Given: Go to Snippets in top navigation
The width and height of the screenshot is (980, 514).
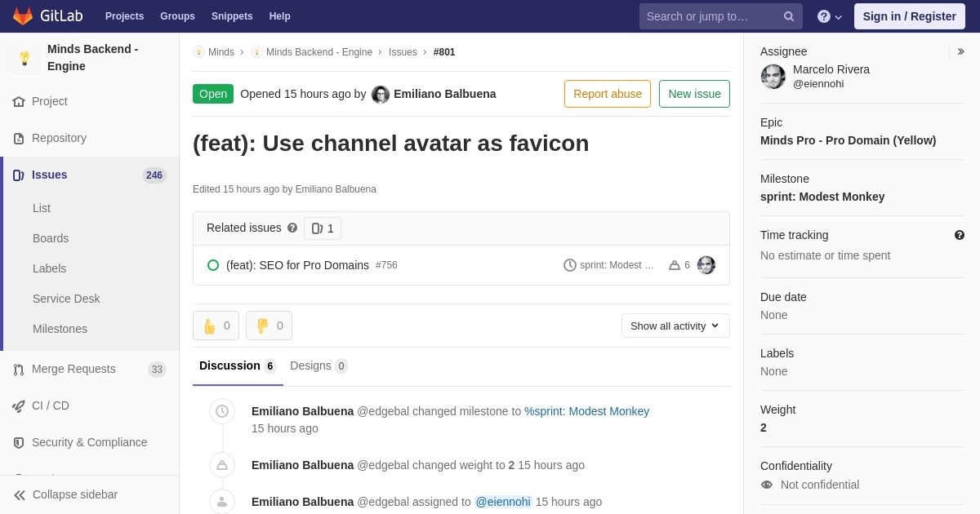Looking at the screenshot, I should pyautogui.click(x=232, y=16).
